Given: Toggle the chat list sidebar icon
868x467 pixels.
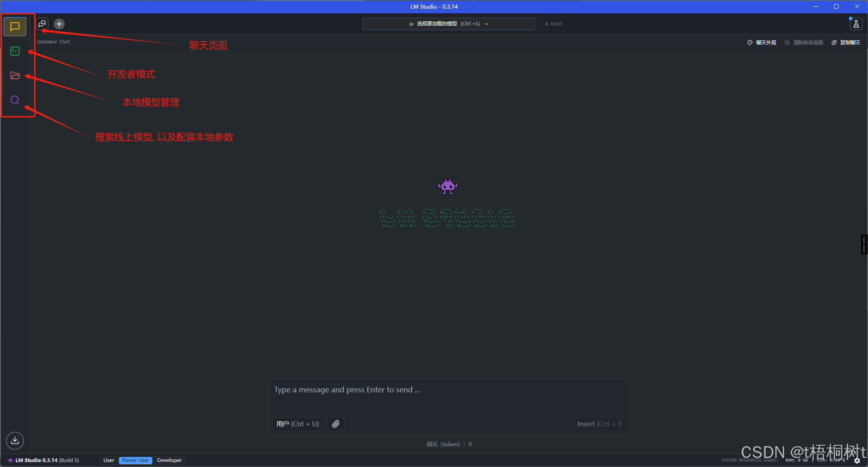Looking at the screenshot, I should coord(42,24).
